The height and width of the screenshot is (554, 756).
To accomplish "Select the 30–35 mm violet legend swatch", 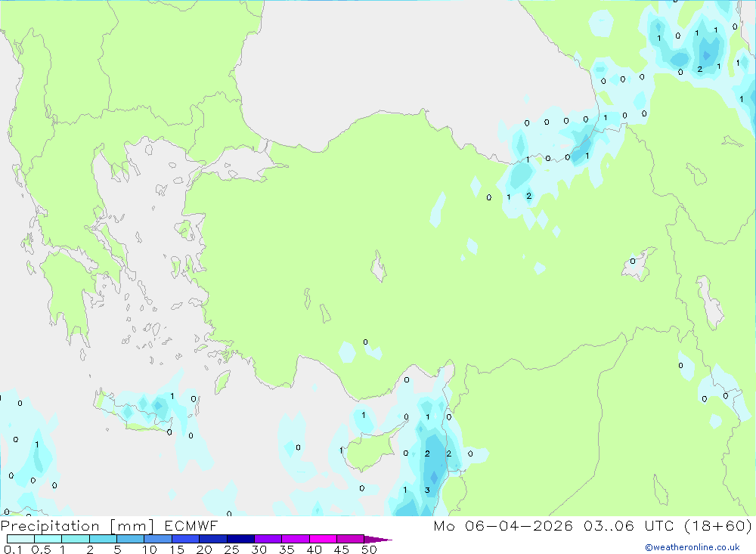I will click(268, 539).
